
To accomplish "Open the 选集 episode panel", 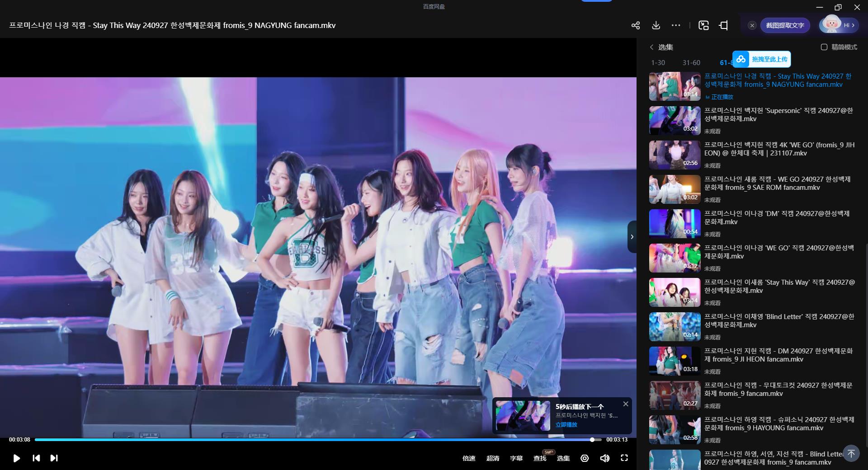I will click(563, 458).
